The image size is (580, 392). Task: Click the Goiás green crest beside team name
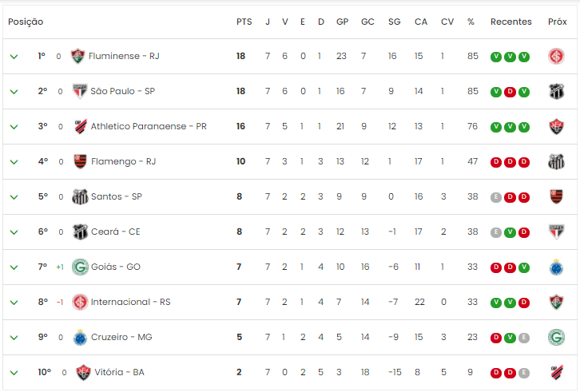pos(80,267)
